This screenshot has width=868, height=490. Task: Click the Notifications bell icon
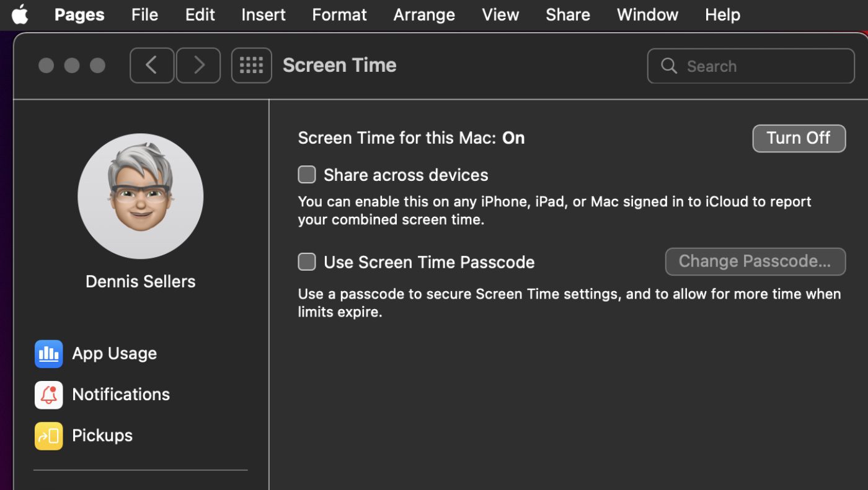click(x=48, y=395)
